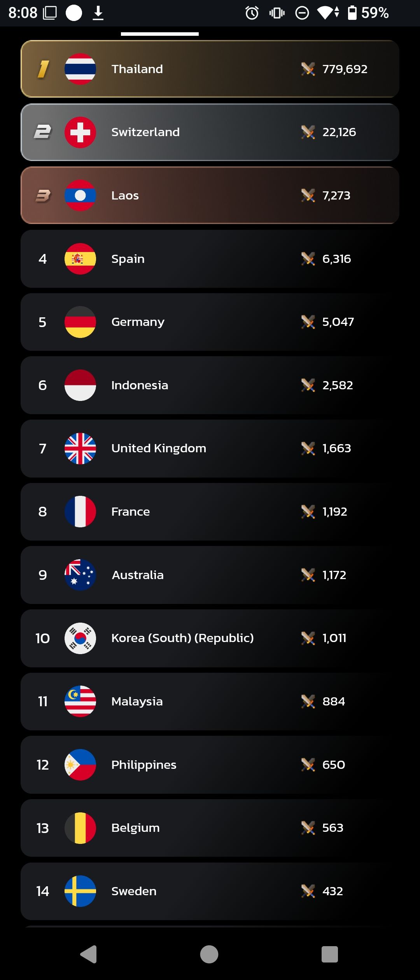
Task: Select the France country name
Action: click(x=131, y=512)
